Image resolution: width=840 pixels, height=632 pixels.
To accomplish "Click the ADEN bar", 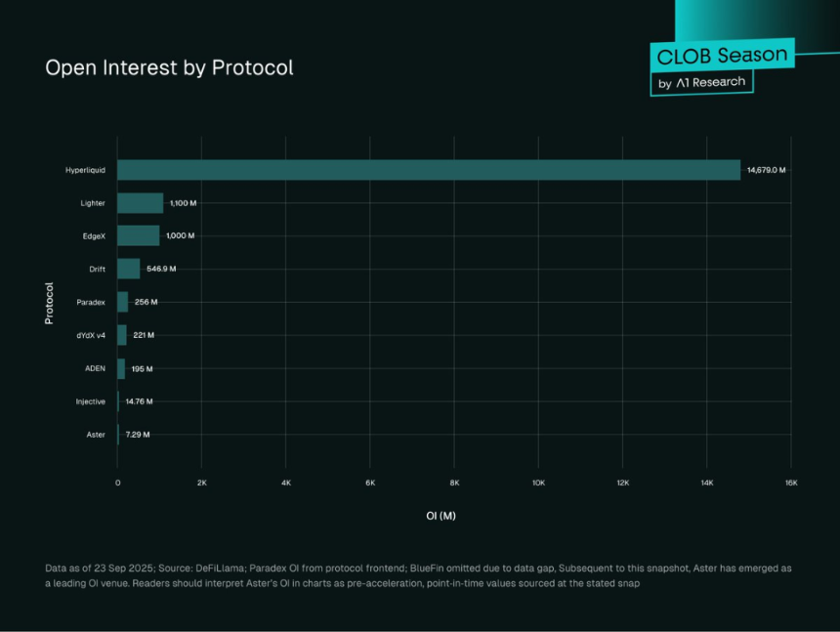I will click(x=121, y=368).
